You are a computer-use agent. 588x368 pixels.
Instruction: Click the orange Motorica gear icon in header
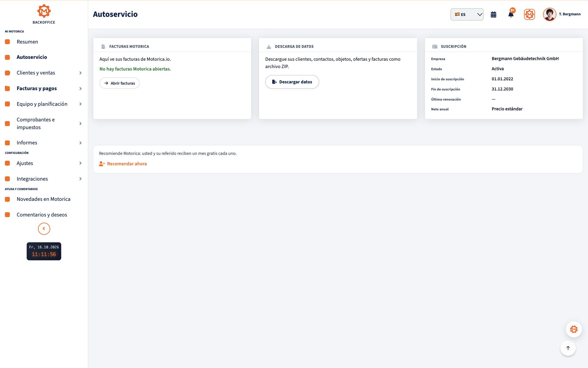coord(529,14)
